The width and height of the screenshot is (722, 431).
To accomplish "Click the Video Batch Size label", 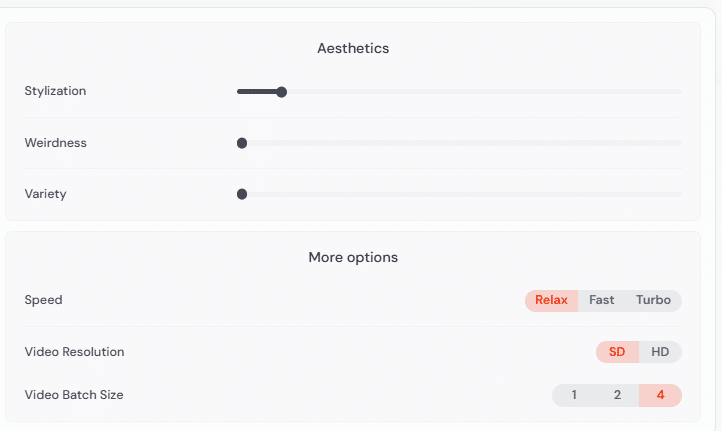I will (74, 395).
